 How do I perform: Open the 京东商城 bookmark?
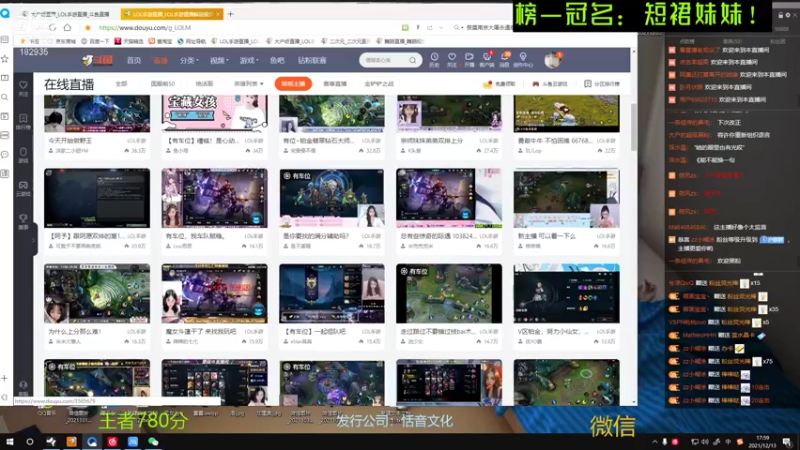tap(61, 41)
